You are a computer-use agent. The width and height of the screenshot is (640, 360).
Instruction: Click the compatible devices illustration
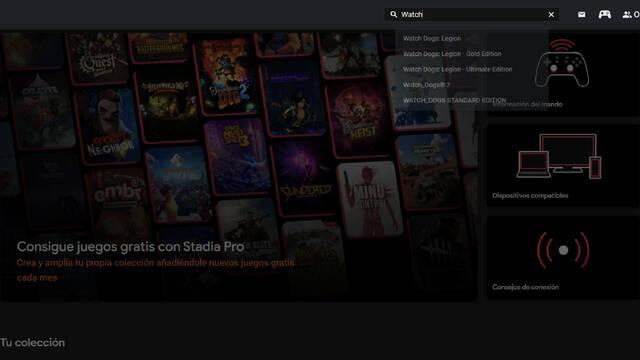559,156
